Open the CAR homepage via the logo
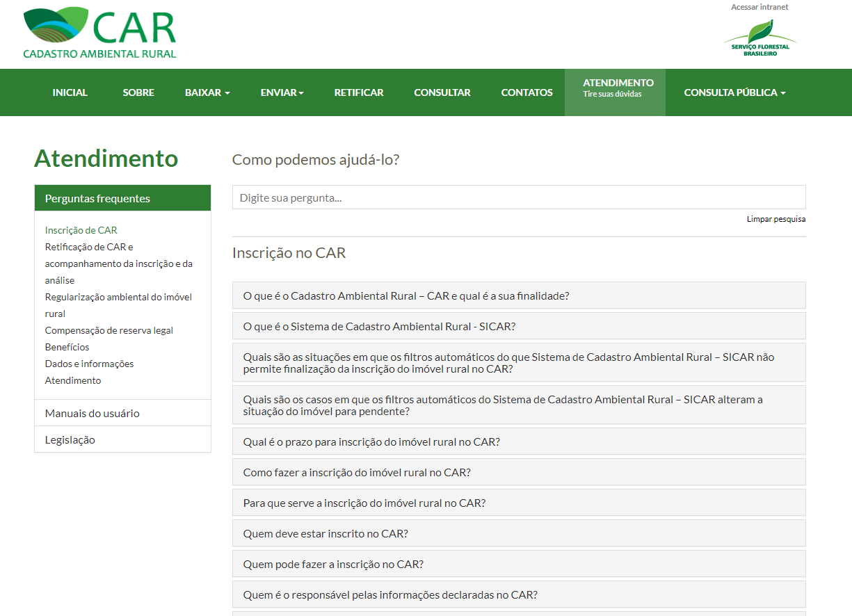852x616 pixels. pos(99,31)
